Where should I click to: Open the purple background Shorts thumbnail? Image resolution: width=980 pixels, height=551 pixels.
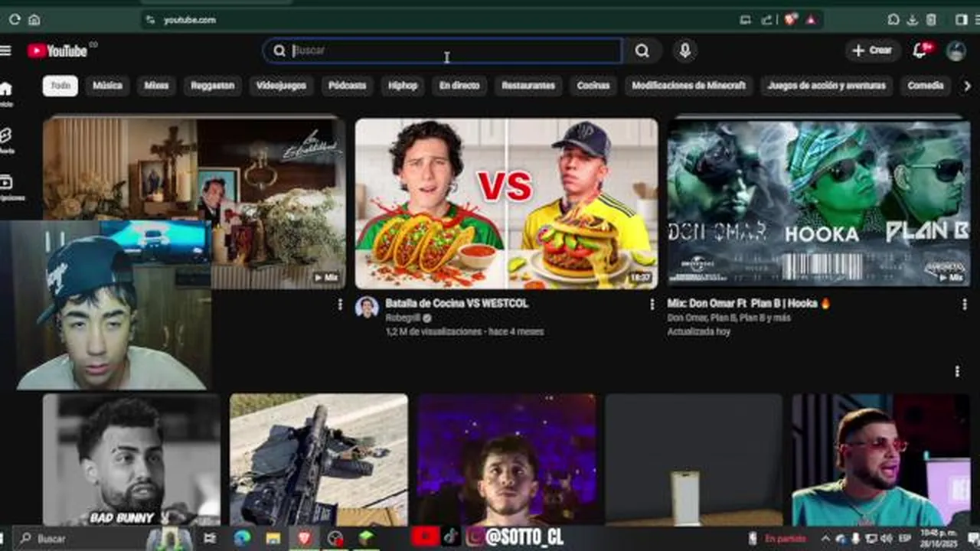click(507, 459)
